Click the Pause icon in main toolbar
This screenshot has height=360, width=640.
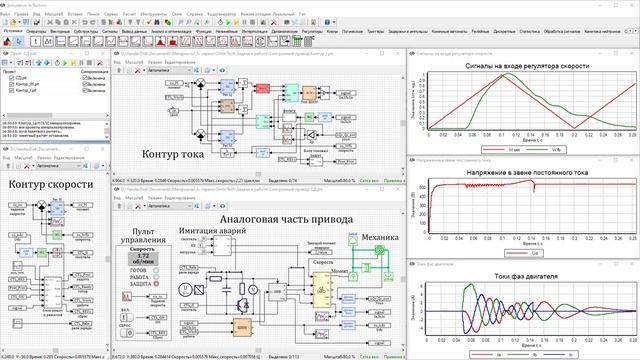pyautogui.click(x=244, y=22)
